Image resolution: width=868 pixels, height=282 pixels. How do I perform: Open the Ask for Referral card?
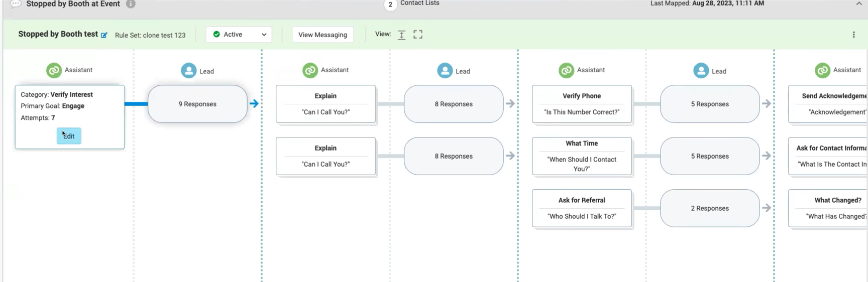582,208
